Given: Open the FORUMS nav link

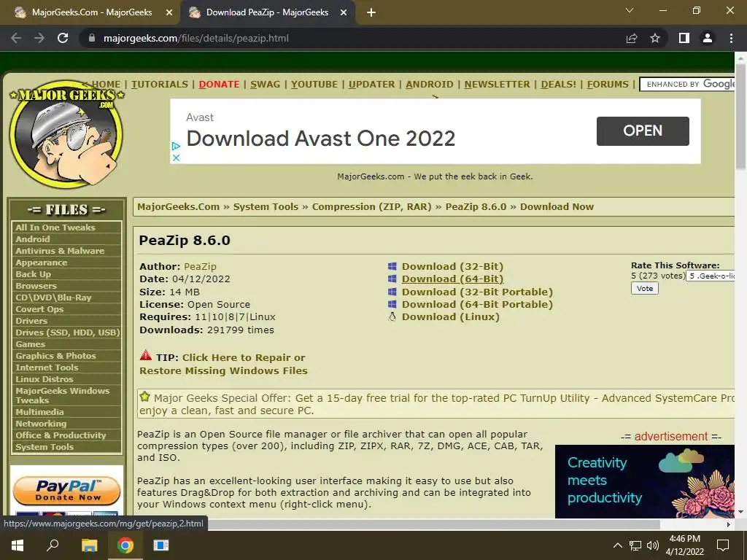Looking at the screenshot, I should [608, 85].
